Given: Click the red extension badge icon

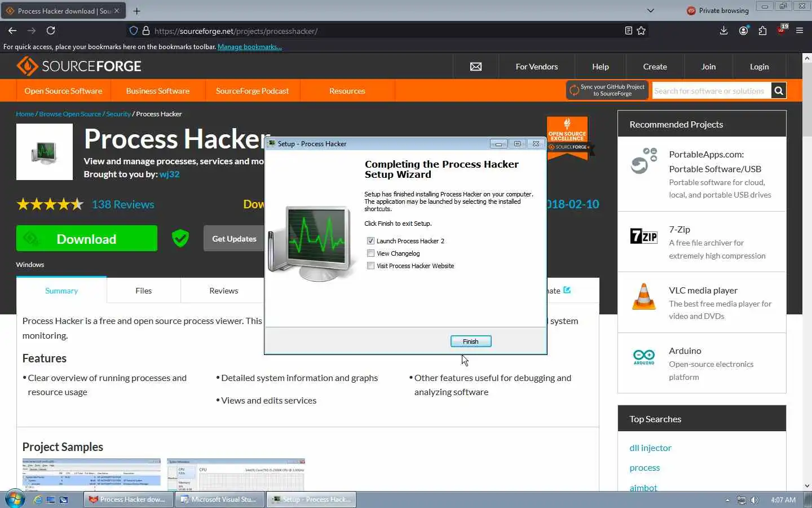Looking at the screenshot, I should tap(782, 29).
